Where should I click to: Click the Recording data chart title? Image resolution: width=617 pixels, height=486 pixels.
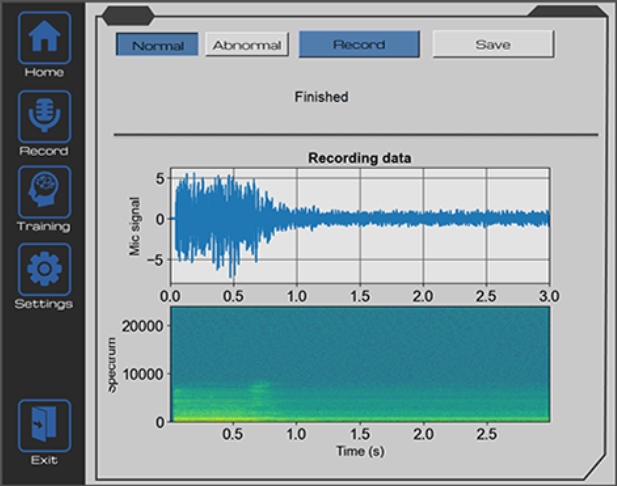[359, 158]
